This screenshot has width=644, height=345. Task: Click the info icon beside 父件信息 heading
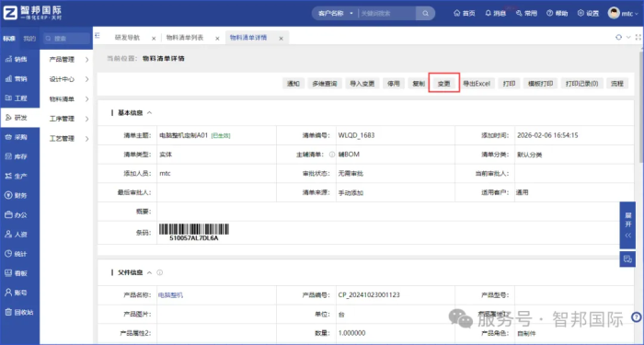pyautogui.click(x=160, y=272)
